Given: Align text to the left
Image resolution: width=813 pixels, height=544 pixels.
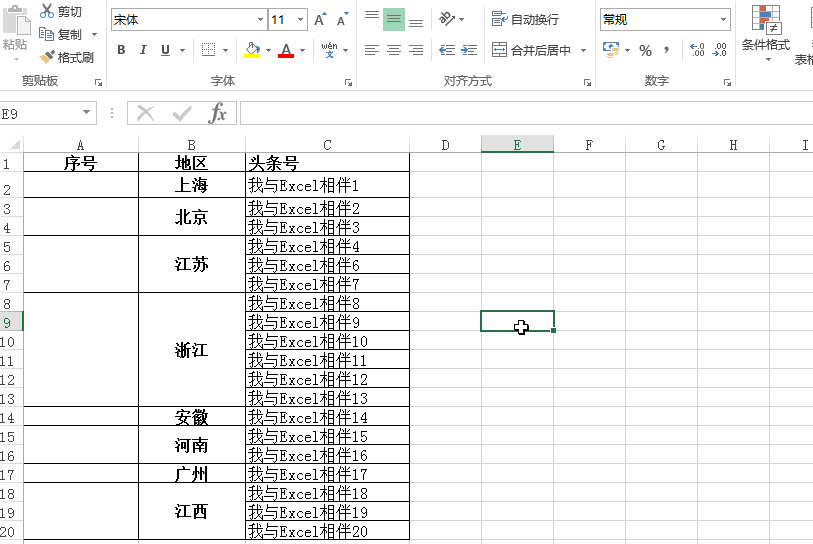Looking at the screenshot, I should point(372,50).
